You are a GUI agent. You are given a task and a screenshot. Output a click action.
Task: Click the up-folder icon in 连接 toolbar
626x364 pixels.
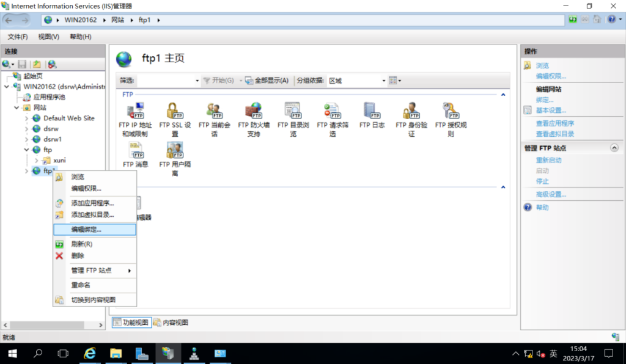coord(37,64)
